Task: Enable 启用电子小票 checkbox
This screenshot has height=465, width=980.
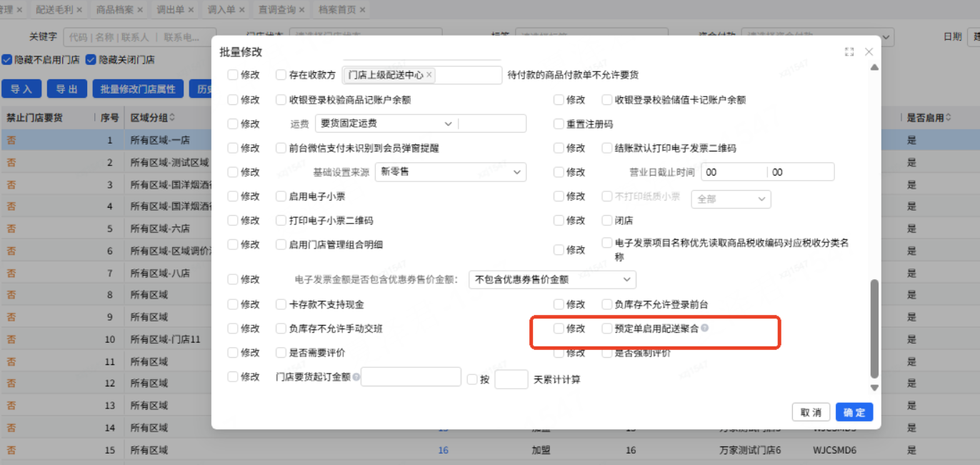Action: tap(281, 196)
